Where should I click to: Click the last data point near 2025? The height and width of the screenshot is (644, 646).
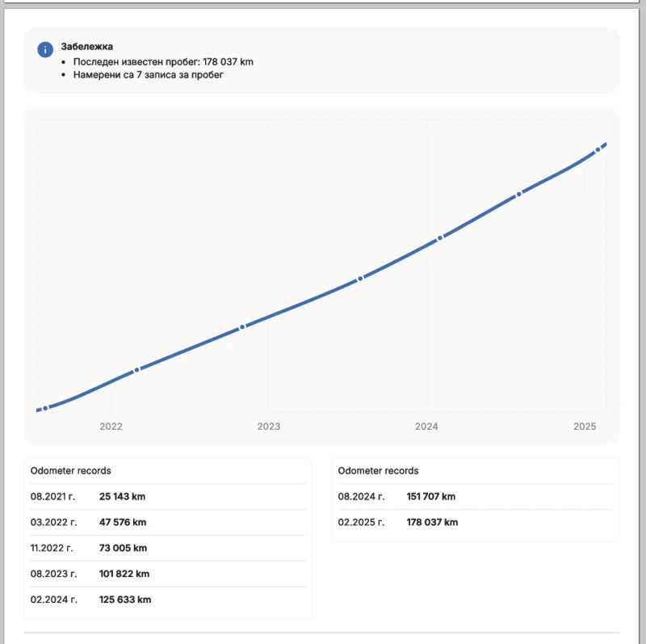pyautogui.click(x=598, y=149)
